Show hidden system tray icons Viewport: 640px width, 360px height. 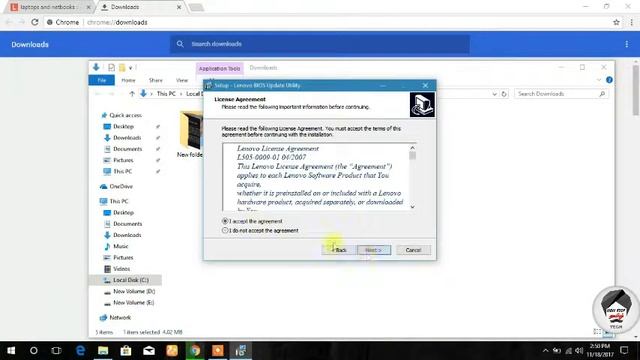tap(545, 351)
